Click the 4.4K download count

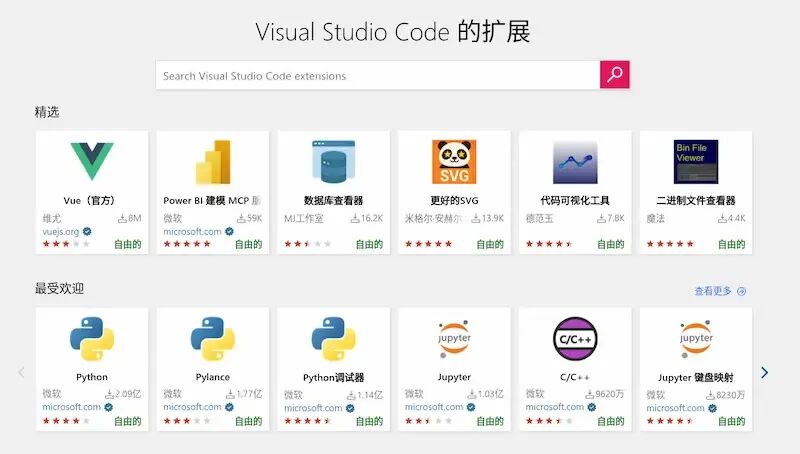click(732, 218)
